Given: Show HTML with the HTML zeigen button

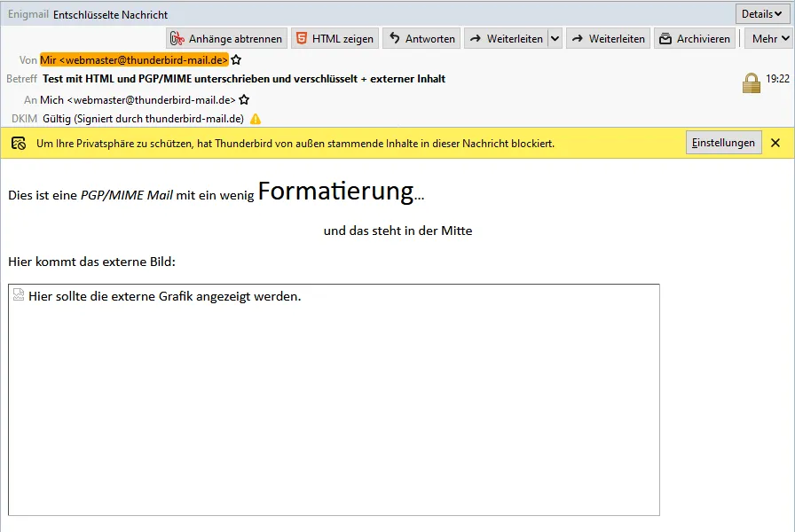Looking at the screenshot, I should coord(335,38).
